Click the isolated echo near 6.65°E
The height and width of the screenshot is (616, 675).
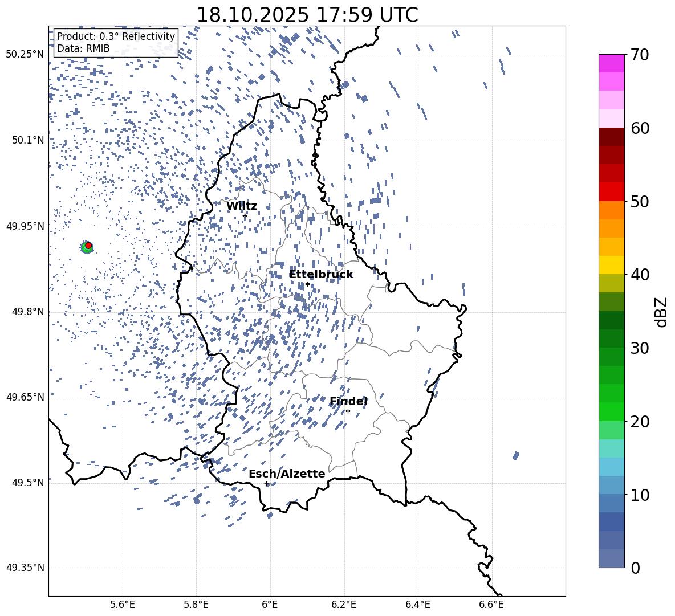click(516, 455)
